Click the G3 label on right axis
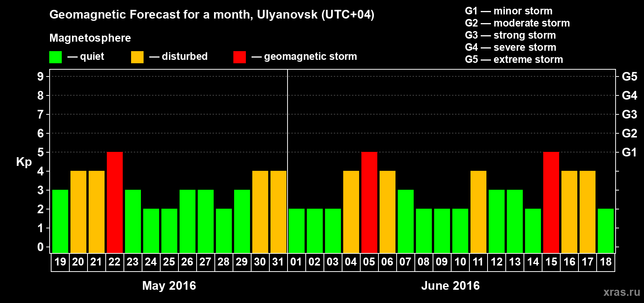Image resolution: width=644 pixels, height=303 pixels. [x=629, y=114]
